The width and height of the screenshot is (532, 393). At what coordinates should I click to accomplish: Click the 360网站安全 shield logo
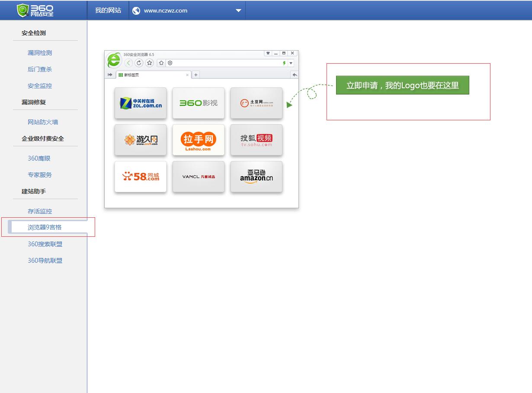pyautogui.click(x=35, y=10)
